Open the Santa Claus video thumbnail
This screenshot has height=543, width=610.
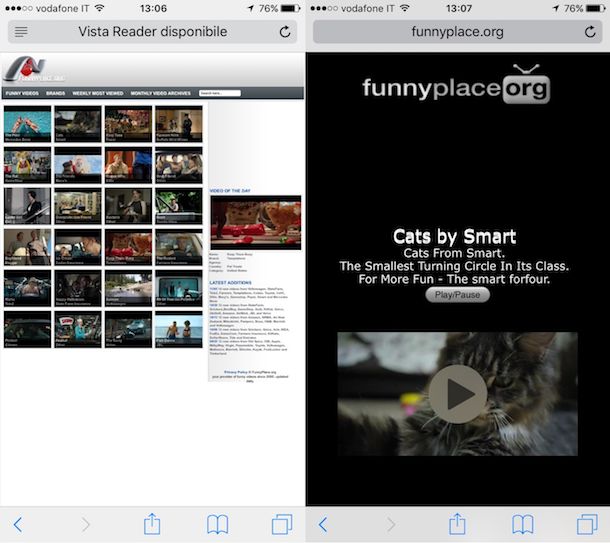[78, 165]
